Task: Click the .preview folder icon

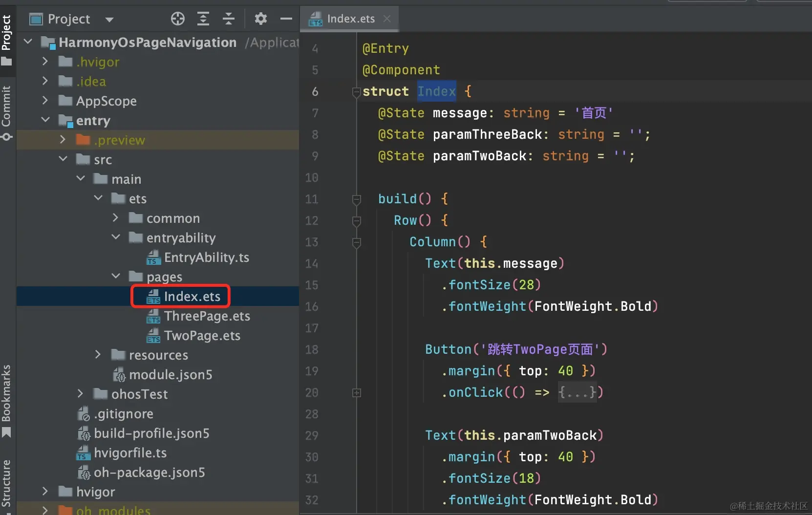Action: (x=83, y=140)
